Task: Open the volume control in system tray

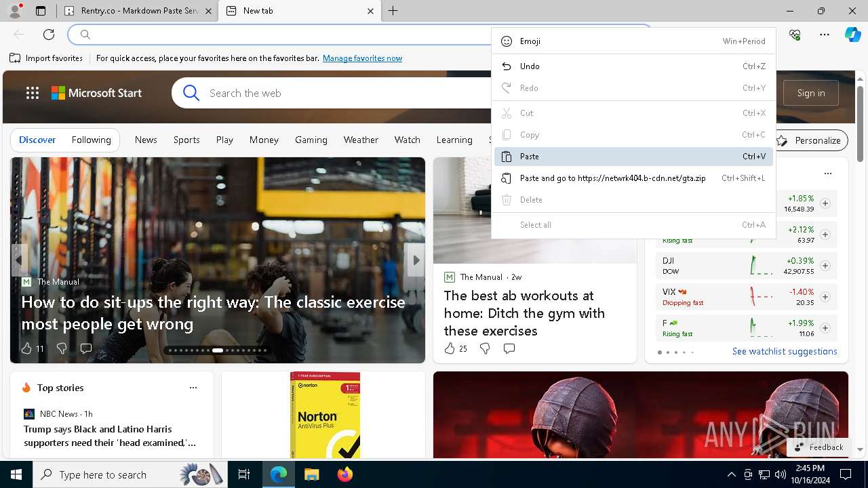Action: 780,474
